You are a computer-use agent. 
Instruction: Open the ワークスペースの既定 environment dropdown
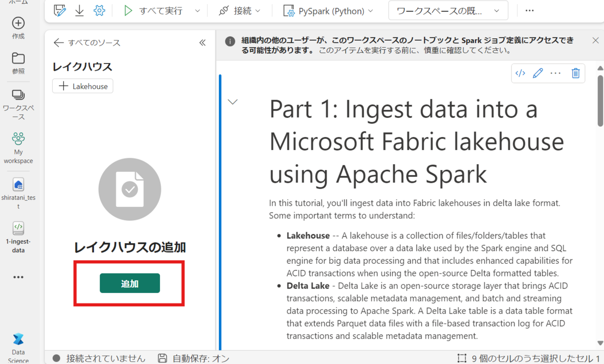[448, 11]
